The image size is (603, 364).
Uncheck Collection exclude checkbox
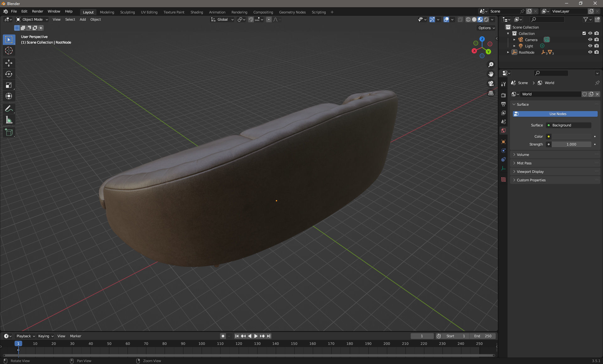pyautogui.click(x=584, y=33)
